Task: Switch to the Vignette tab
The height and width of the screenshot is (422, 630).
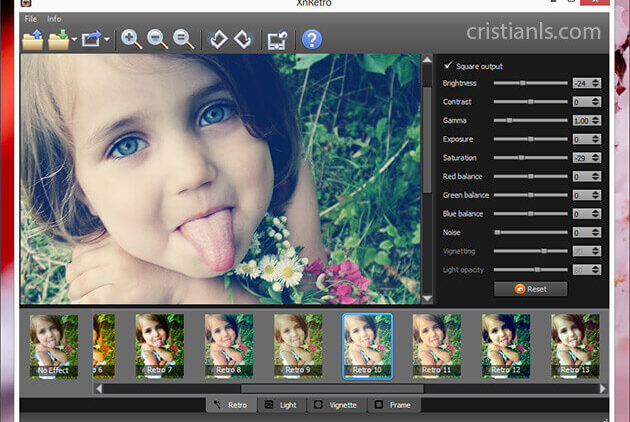Action: pos(335,405)
